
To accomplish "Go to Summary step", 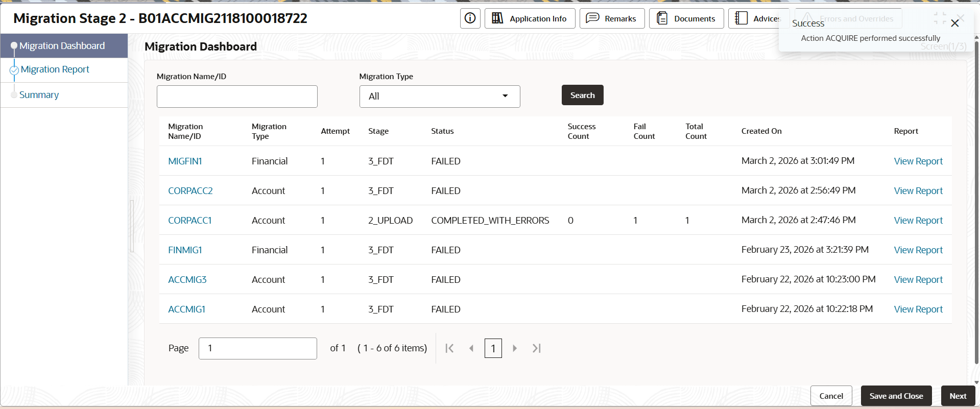I will (39, 95).
